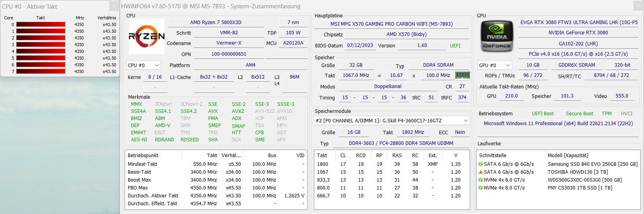This screenshot has width=644, height=214.
Task: Select the AMD Ryzen 7 5800X3D name field
Action: [x=216, y=23]
